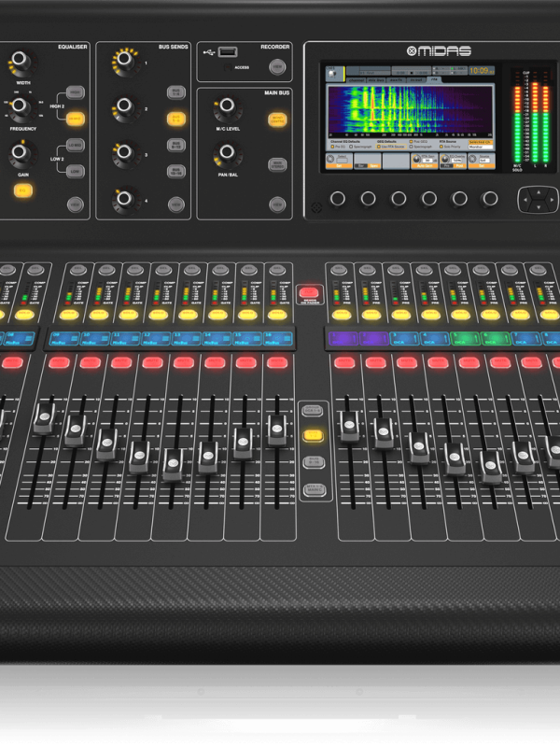The height and width of the screenshot is (747, 560).
Task: Click the MixBus 16 fader cap
Action: [277, 430]
